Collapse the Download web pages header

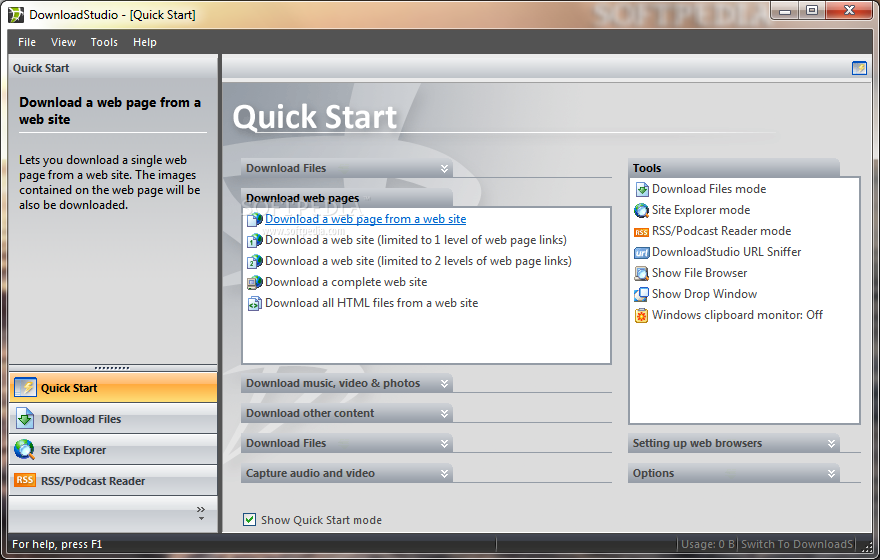[347, 198]
